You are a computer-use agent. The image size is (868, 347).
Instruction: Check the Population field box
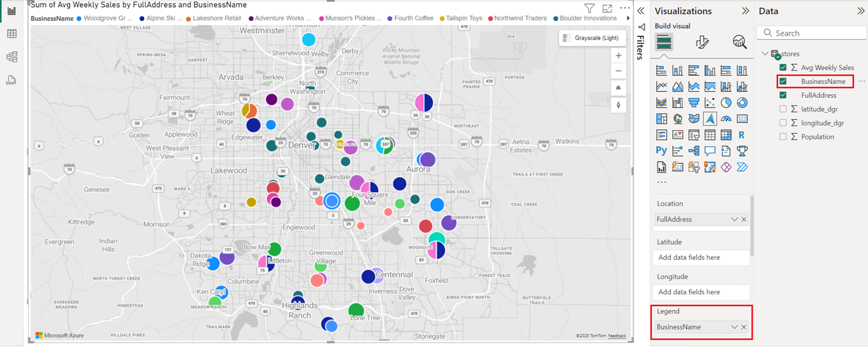pyautogui.click(x=783, y=137)
